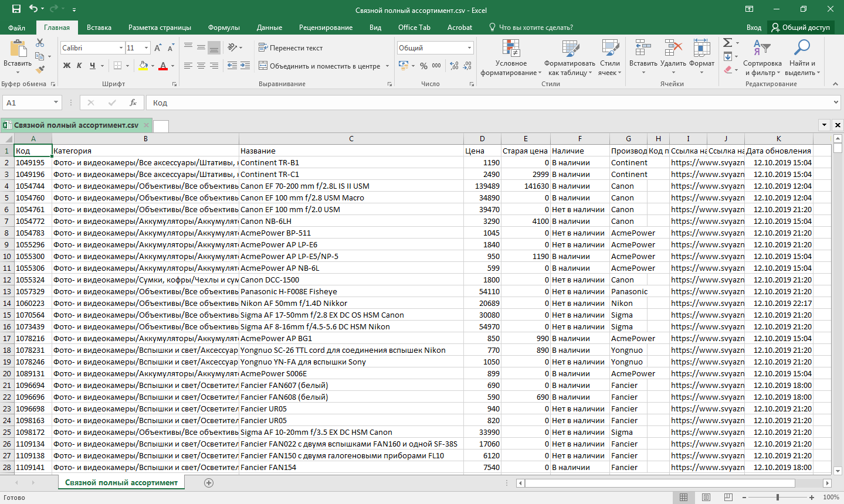The image size is (844, 504).
Task: Toggle bottom vertical alignment
Action: click(x=214, y=47)
